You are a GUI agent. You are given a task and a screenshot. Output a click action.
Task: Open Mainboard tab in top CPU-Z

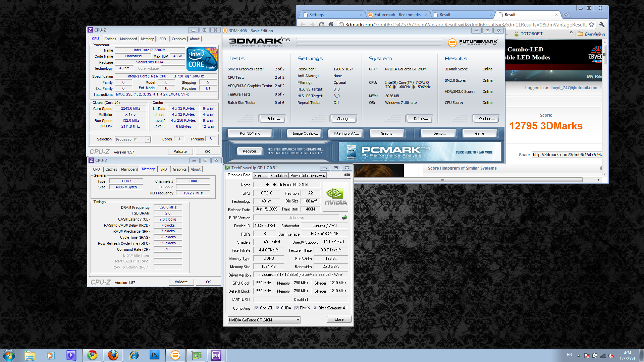pos(128,39)
